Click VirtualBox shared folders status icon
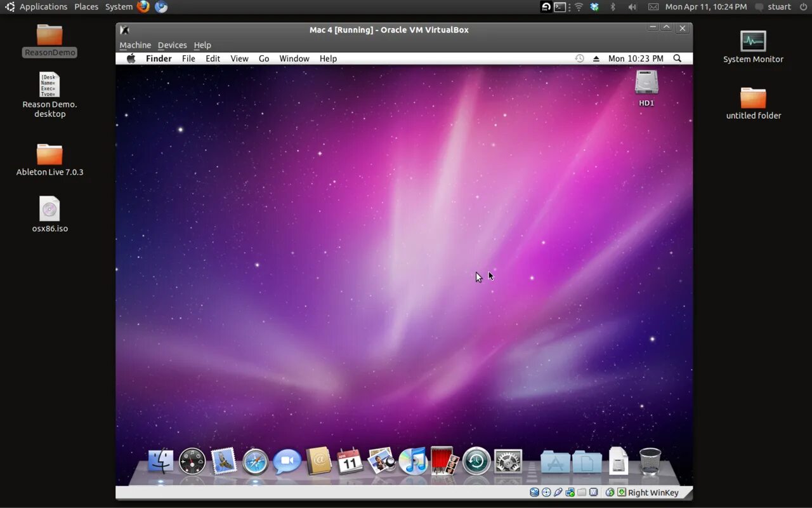 point(582,493)
